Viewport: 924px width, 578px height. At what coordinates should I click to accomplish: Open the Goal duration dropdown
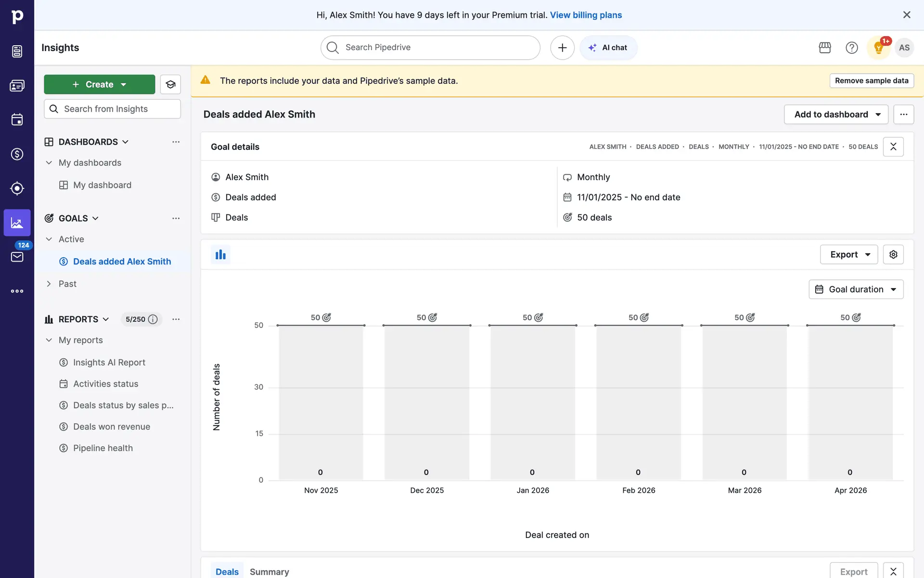pos(856,289)
